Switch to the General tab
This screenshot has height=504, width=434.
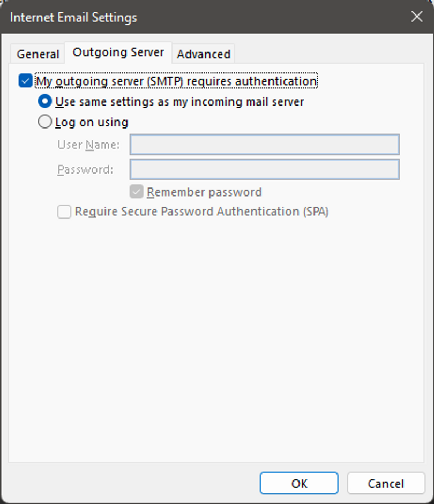38,54
